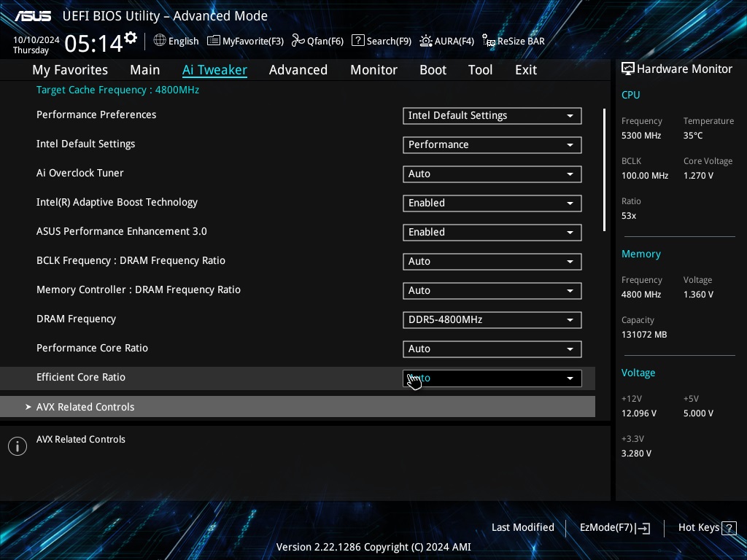Click Last Modified button
This screenshot has width=747, height=560.
point(522,527)
